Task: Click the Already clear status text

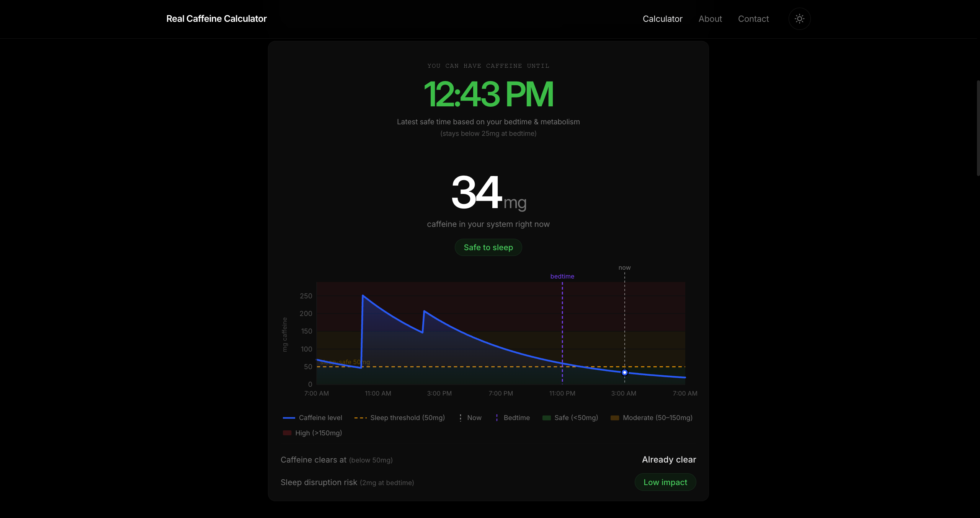Action: (669, 459)
